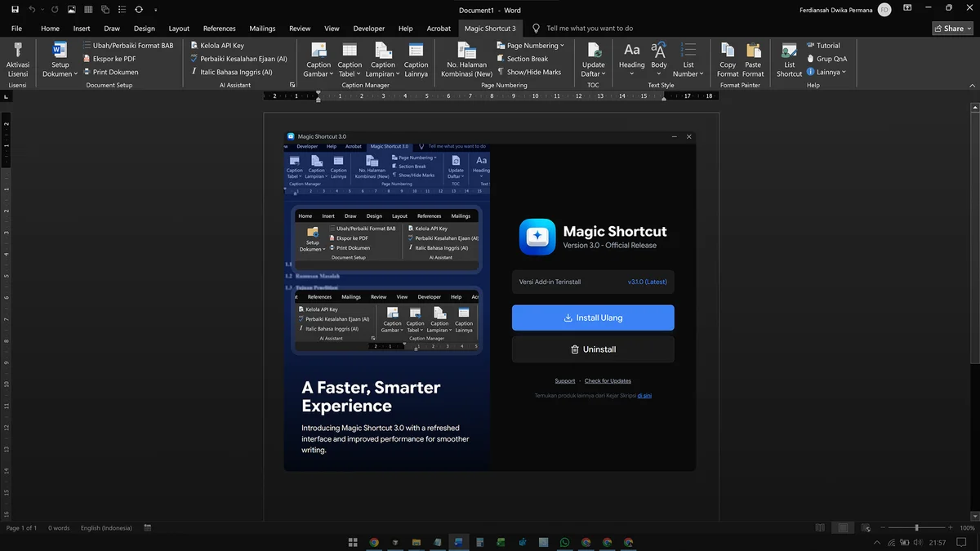
Task: Switch to Web Layout view
Action: point(866,528)
